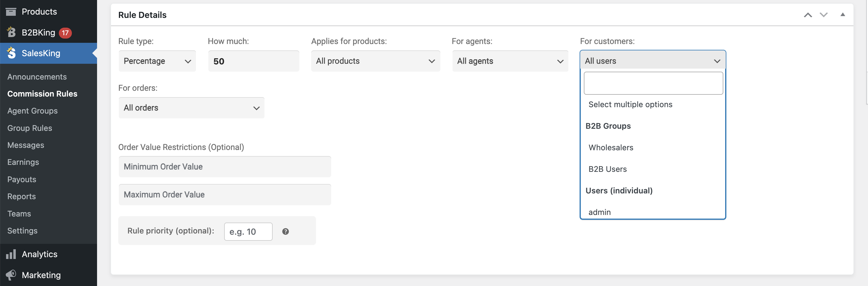Click the SalesKing logo icon
The width and height of the screenshot is (868, 286).
click(x=11, y=53)
